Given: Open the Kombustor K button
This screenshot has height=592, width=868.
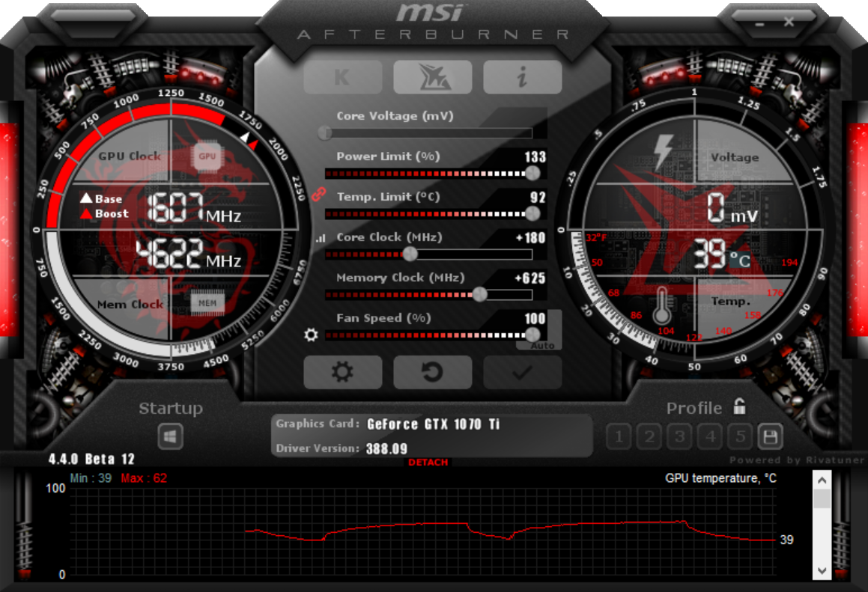Looking at the screenshot, I should (x=343, y=77).
